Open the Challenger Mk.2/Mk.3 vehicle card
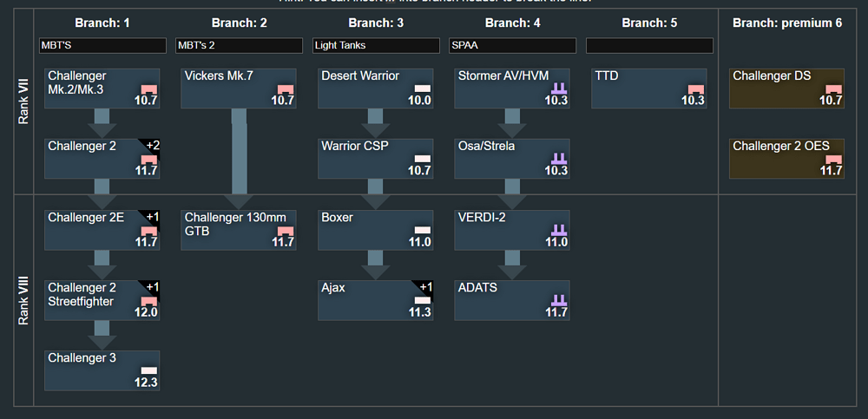 [102, 88]
